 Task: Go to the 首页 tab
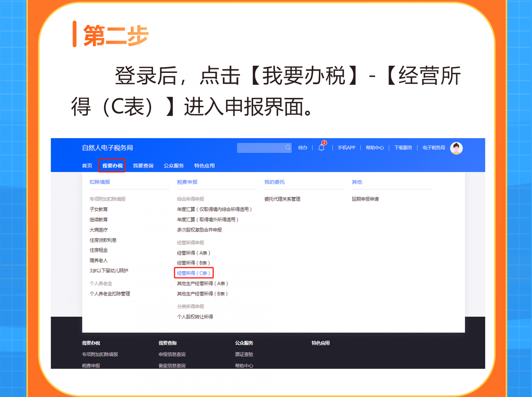click(x=87, y=166)
